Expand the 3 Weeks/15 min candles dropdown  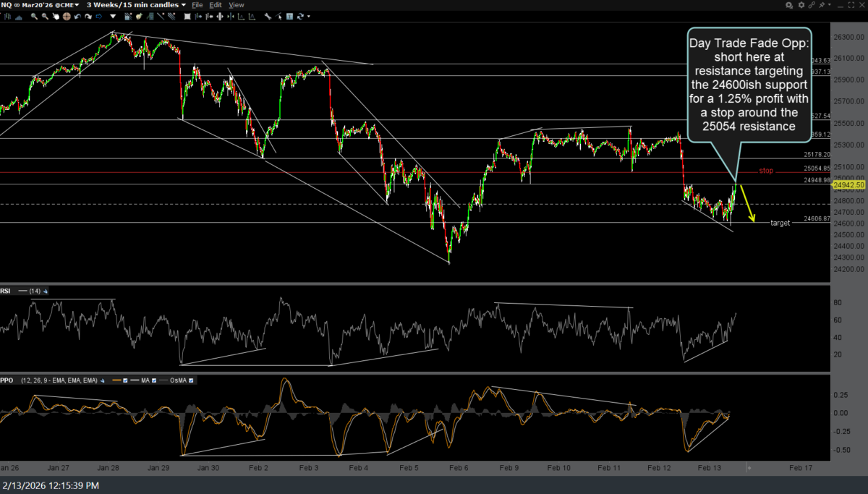click(183, 5)
